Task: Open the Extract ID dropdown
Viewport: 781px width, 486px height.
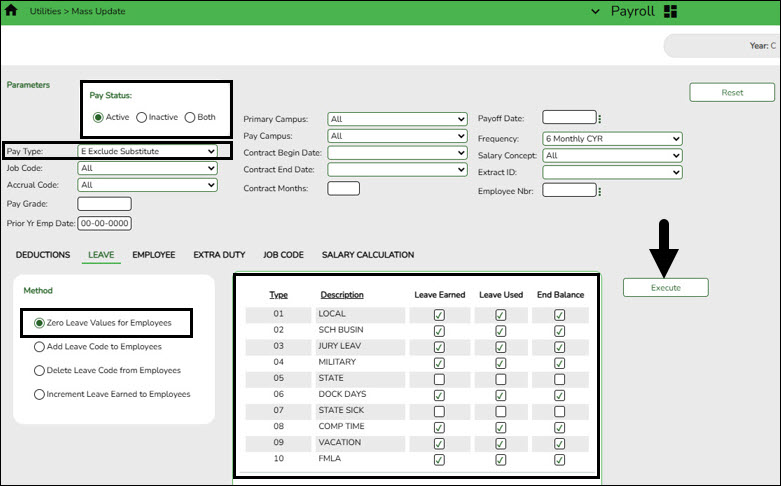Action: pos(612,172)
